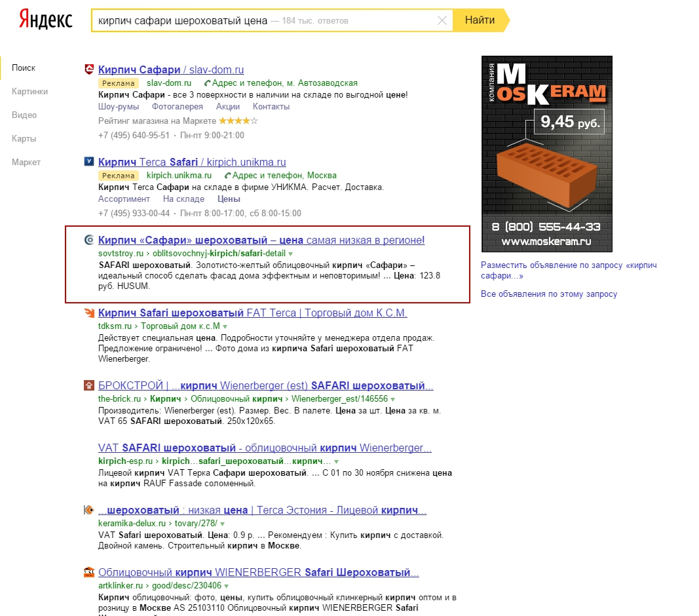The image size is (699, 616).
Task: Expand dropdown arrow after Wienerberger_est/146556
Action: point(393,399)
